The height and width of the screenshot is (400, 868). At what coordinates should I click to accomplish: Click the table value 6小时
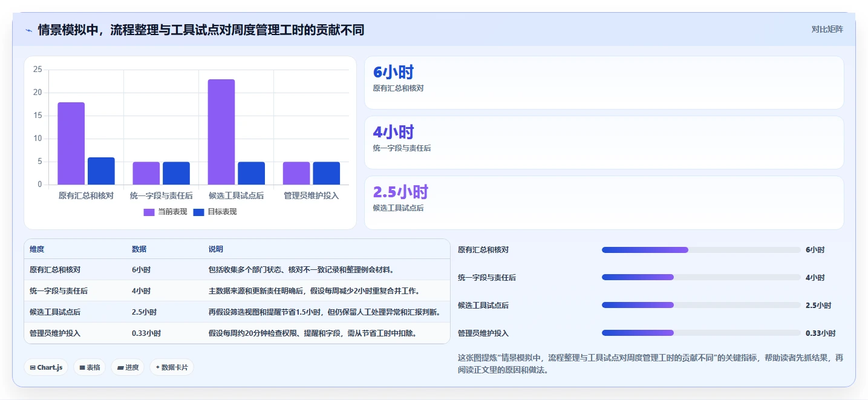tap(142, 270)
